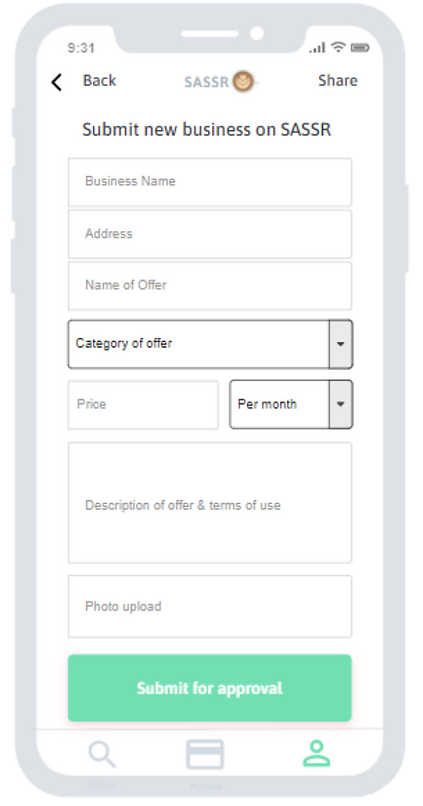Open the Explore magnifying glass tab
The image size is (423, 806).
point(102,754)
